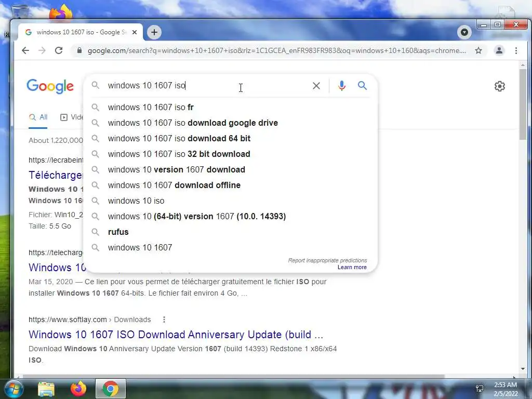Image resolution: width=532 pixels, height=399 pixels.
Task: Select suggestion "windows 10 1607 iso download google drive"
Action: click(x=230, y=123)
